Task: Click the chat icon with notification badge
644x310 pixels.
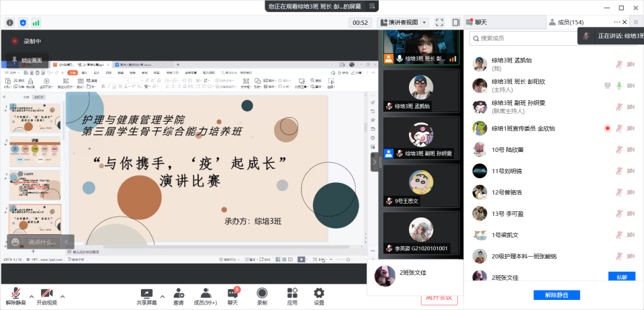Action: tap(232, 293)
